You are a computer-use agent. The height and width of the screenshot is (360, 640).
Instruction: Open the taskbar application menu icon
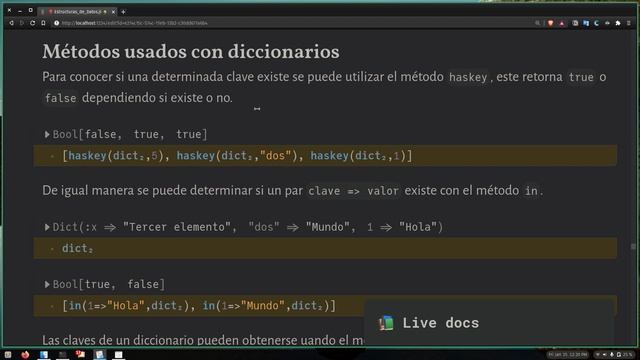8,354
